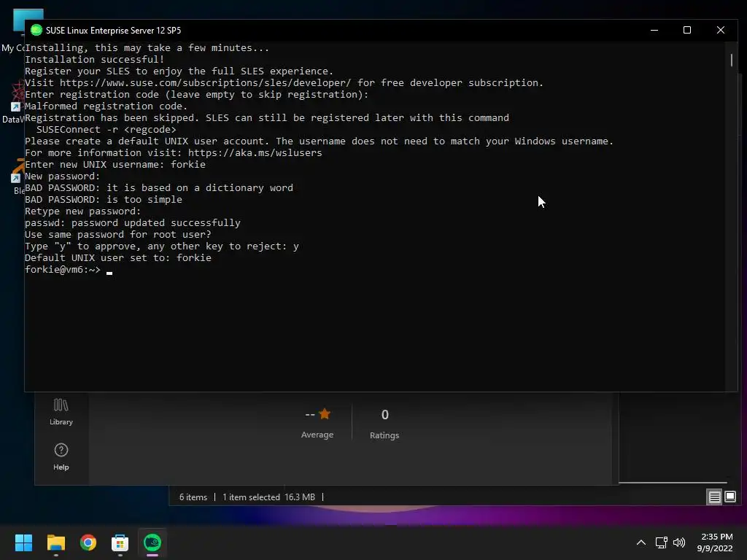Click 'SUSEConnect -r <regcode>' command text
The height and width of the screenshot is (560, 747).
tap(107, 130)
